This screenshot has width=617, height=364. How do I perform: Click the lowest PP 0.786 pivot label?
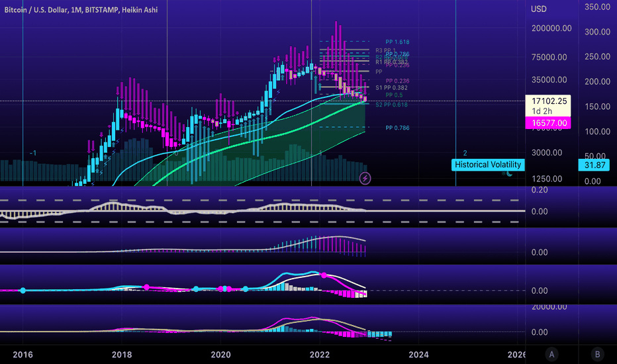pyautogui.click(x=397, y=128)
